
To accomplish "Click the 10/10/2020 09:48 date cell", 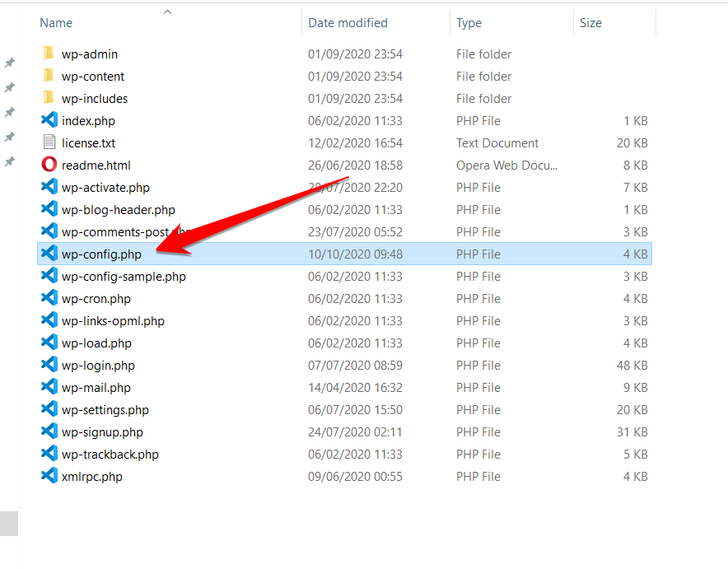I will coord(355,254).
